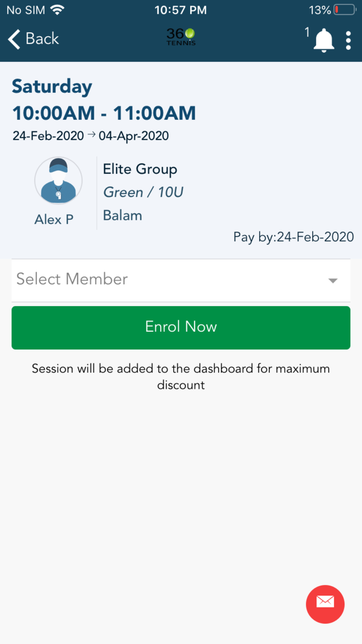This screenshot has width=362, height=644.
Task: Tap the Green / 10U level text
Action: click(143, 192)
